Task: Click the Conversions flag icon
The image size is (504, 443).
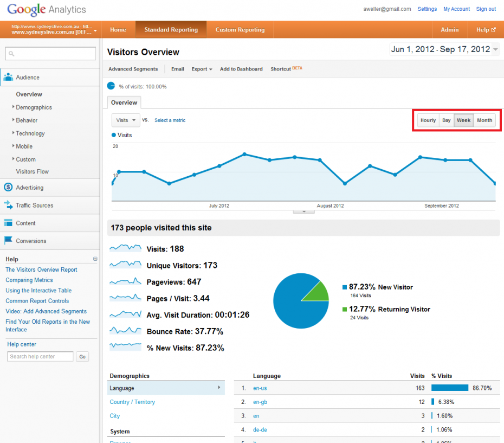Action: 9,241
